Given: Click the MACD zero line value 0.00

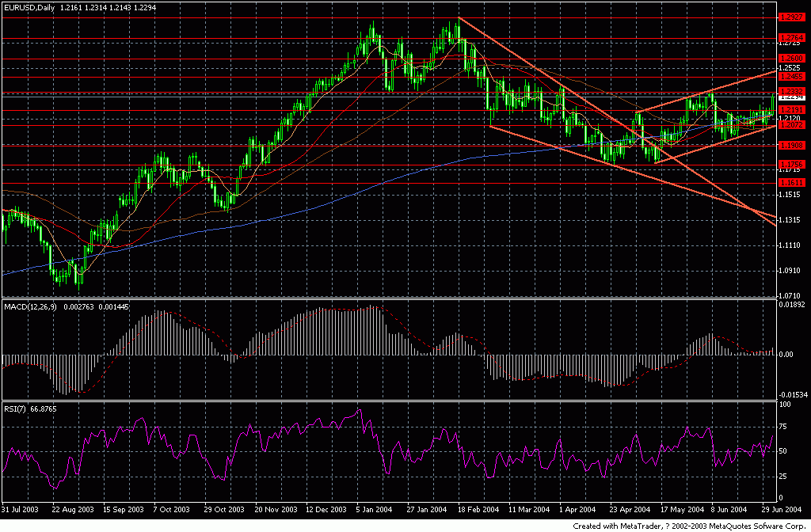Looking at the screenshot, I should 786,355.
